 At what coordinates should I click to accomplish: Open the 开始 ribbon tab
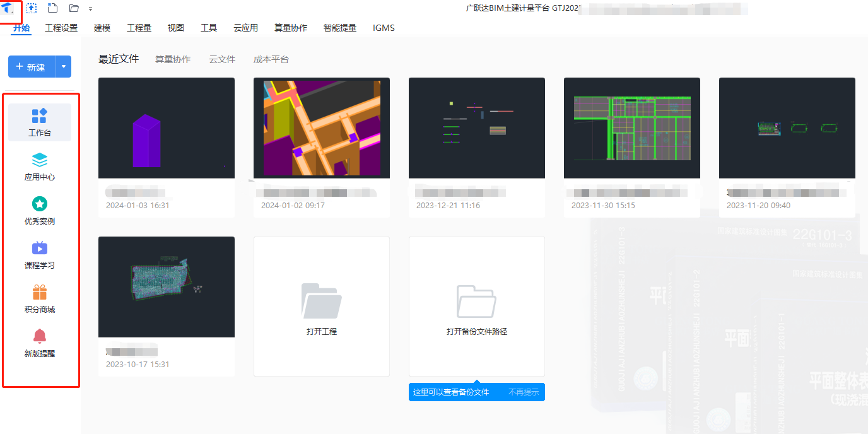(21, 28)
